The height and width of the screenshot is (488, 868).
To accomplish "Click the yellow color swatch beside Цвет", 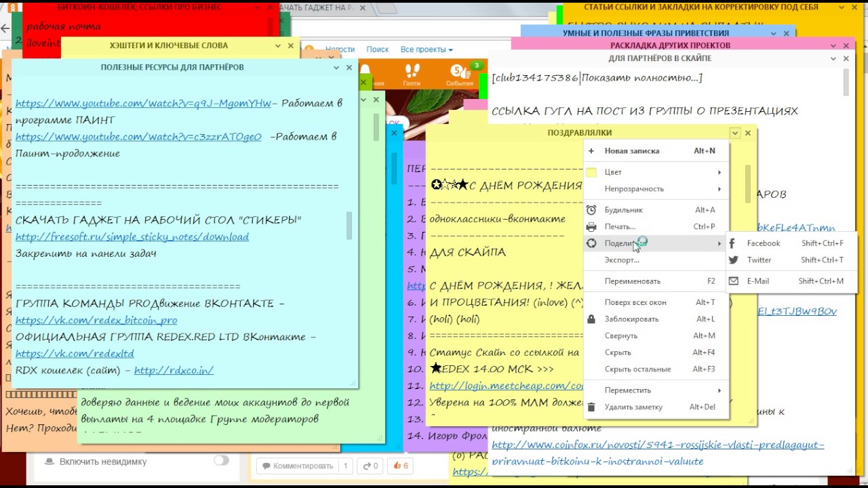I will 591,172.
